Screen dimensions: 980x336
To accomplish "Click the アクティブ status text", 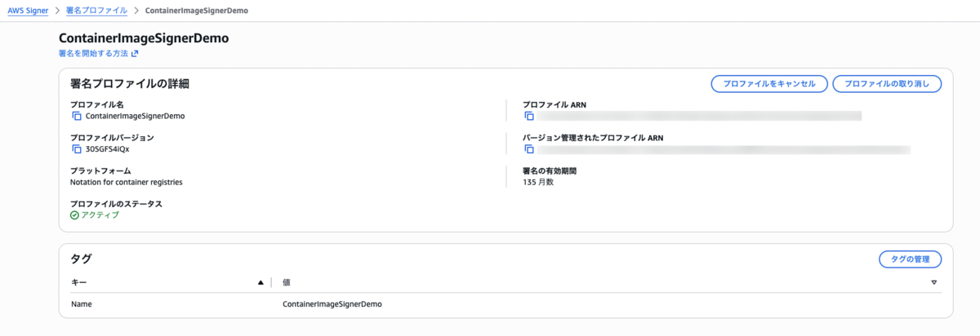I will click(100, 215).
